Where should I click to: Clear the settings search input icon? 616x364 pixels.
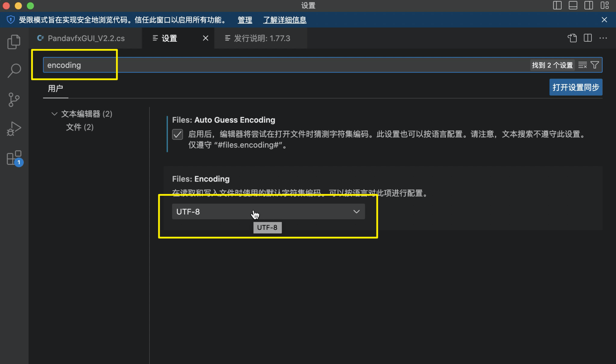pyautogui.click(x=583, y=65)
